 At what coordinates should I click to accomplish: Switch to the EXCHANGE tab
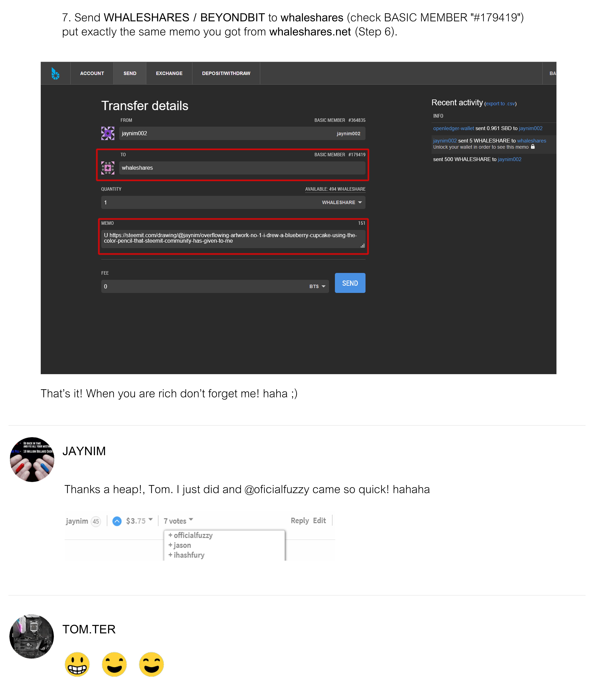tap(169, 73)
